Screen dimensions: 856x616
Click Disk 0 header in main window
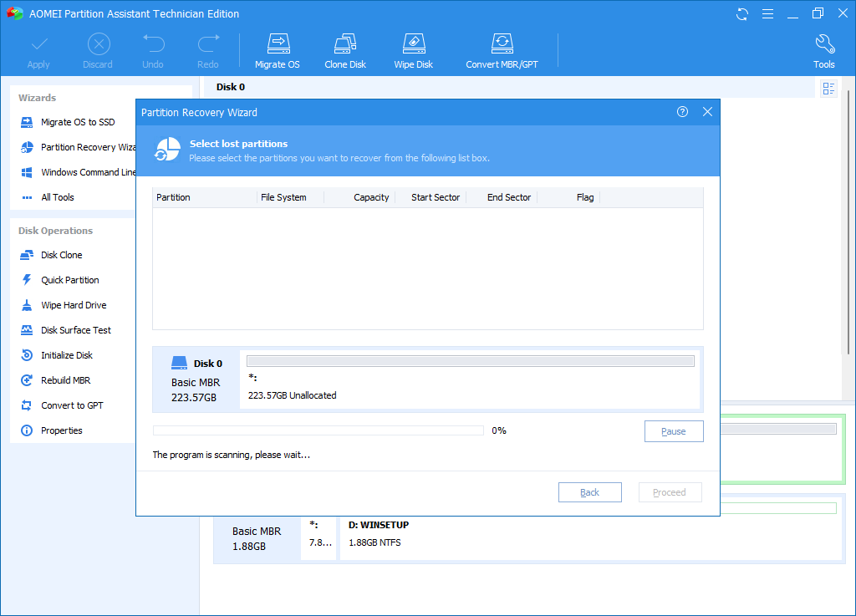pos(231,87)
